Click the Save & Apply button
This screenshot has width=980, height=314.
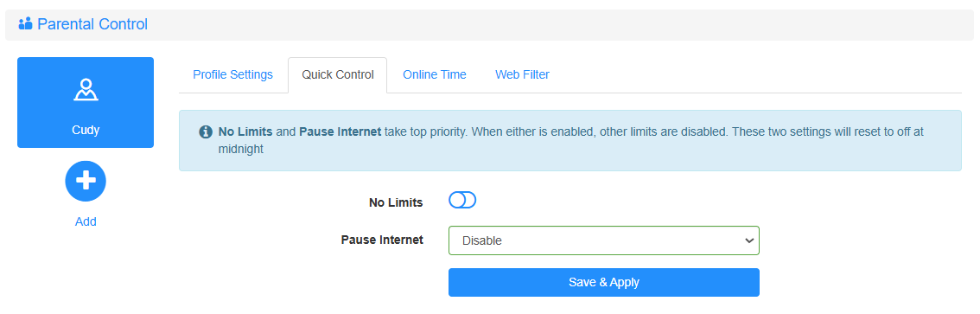pos(604,282)
